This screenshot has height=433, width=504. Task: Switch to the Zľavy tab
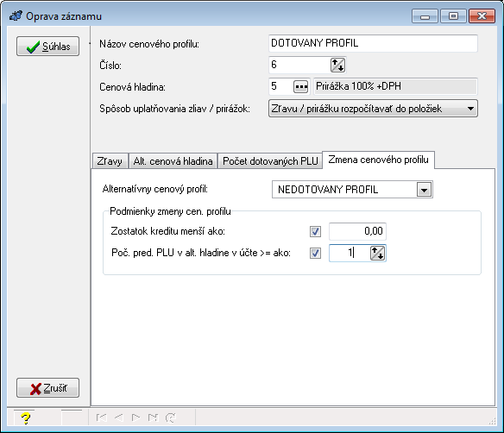(x=110, y=161)
